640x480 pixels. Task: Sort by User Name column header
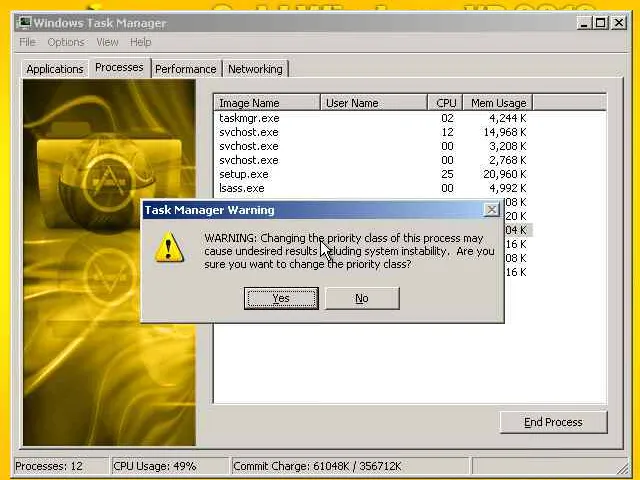[x=373, y=103]
